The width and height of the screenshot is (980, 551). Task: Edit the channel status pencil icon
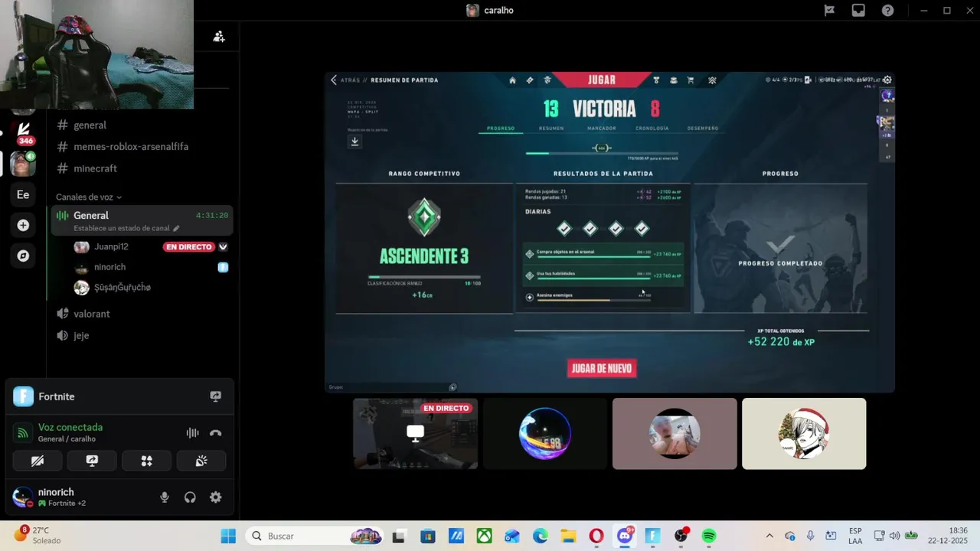176,228
